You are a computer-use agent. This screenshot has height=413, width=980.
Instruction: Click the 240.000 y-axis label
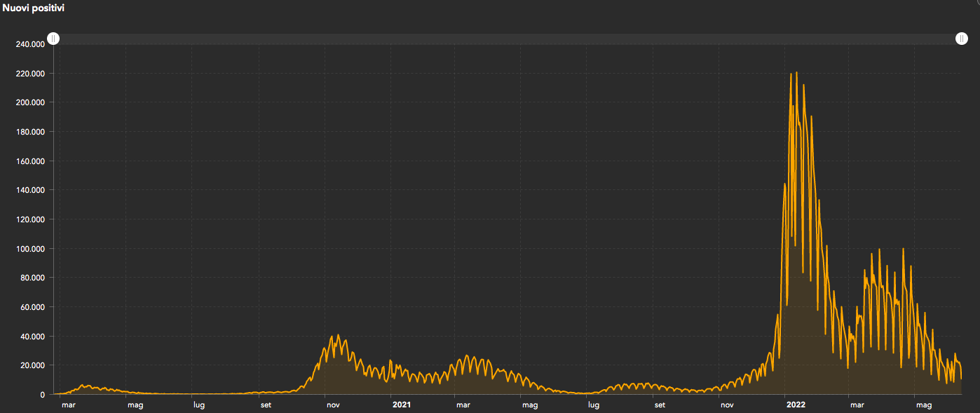[30, 44]
